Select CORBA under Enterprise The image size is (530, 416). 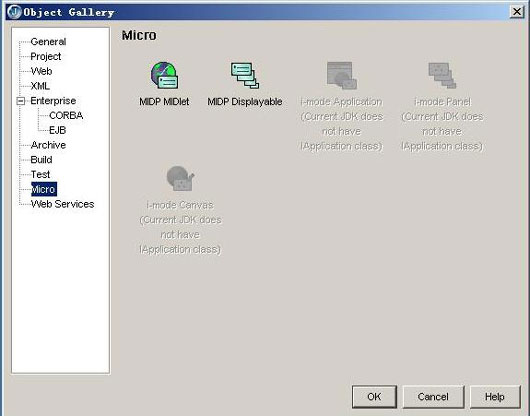click(x=66, y=115)
